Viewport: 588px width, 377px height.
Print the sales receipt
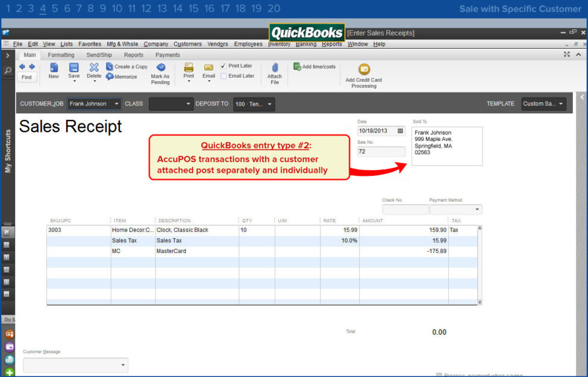point(189,70)
